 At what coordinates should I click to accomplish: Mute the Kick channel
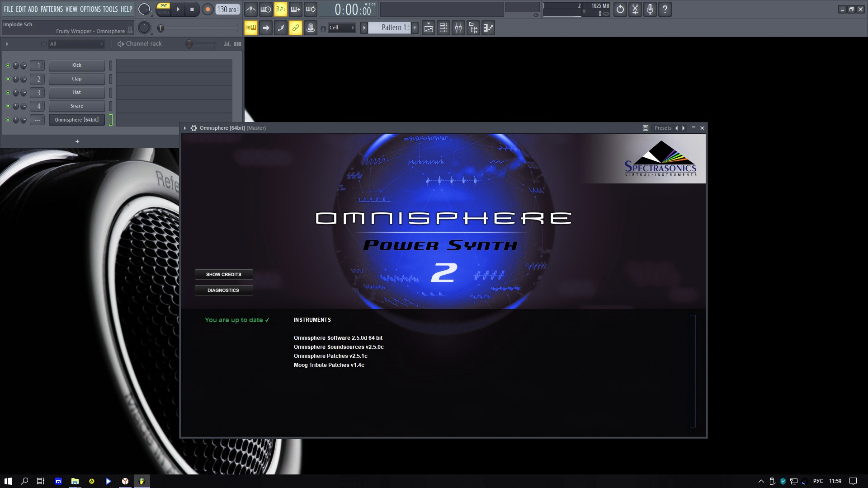coord(8,66)
